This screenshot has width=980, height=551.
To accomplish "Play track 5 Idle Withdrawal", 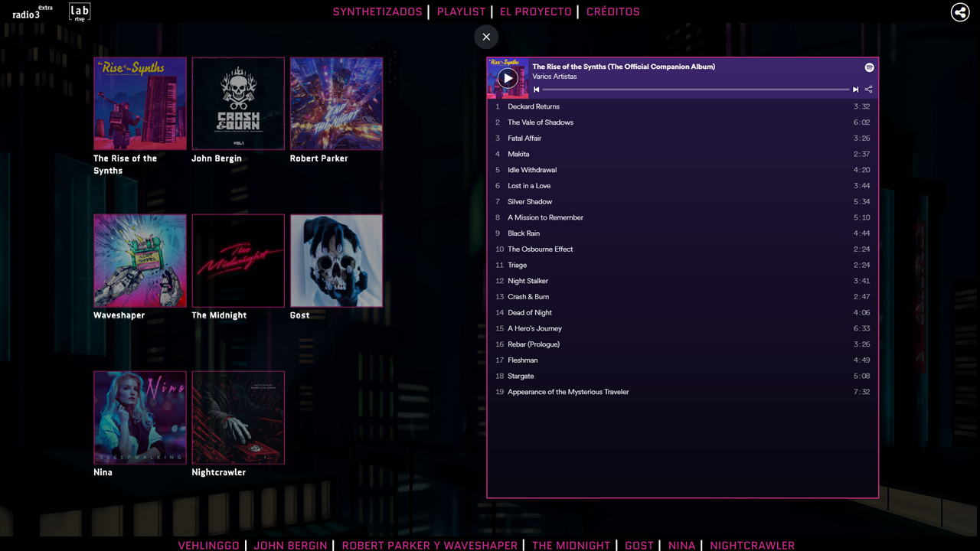I will 683,170.
